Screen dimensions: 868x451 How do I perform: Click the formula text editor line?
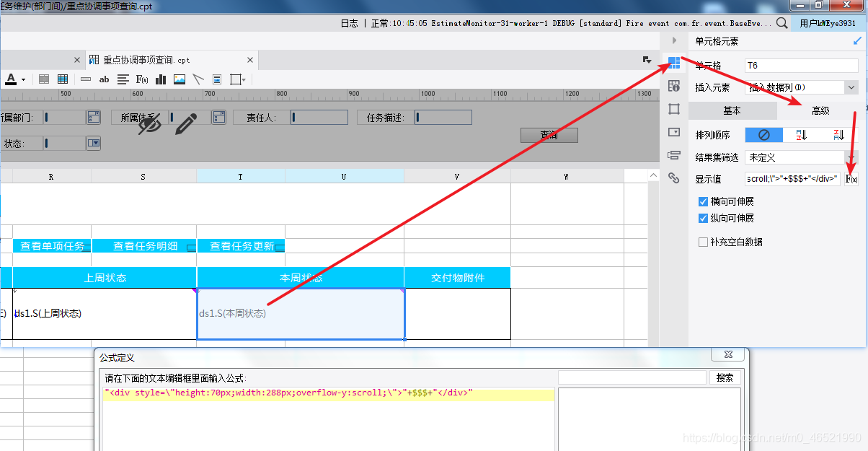coord(329,393)
